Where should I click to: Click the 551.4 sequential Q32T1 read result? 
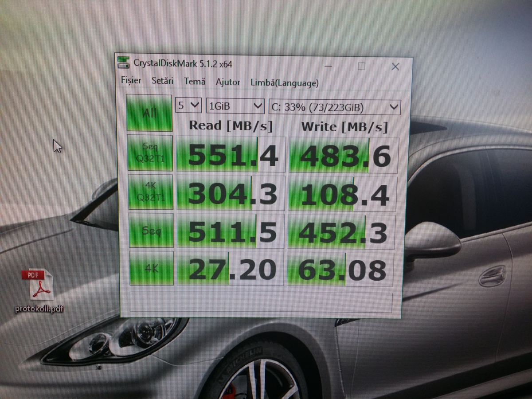[x=231, y=154]
